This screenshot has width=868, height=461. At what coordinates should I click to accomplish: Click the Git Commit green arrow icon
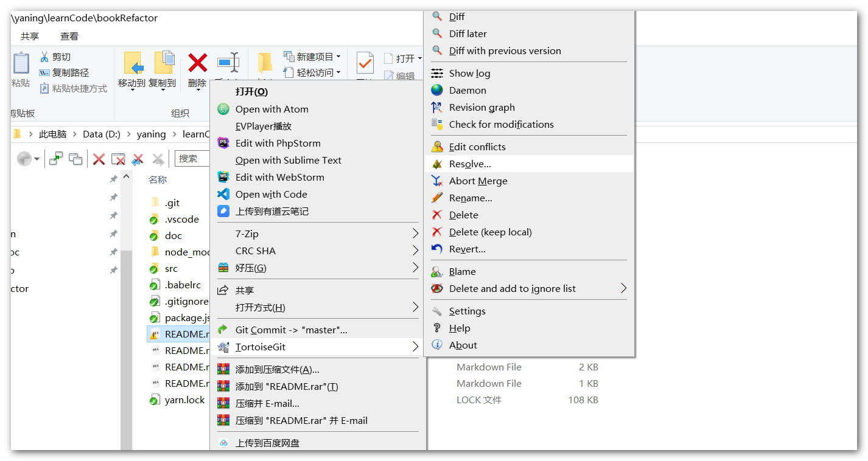223,330
